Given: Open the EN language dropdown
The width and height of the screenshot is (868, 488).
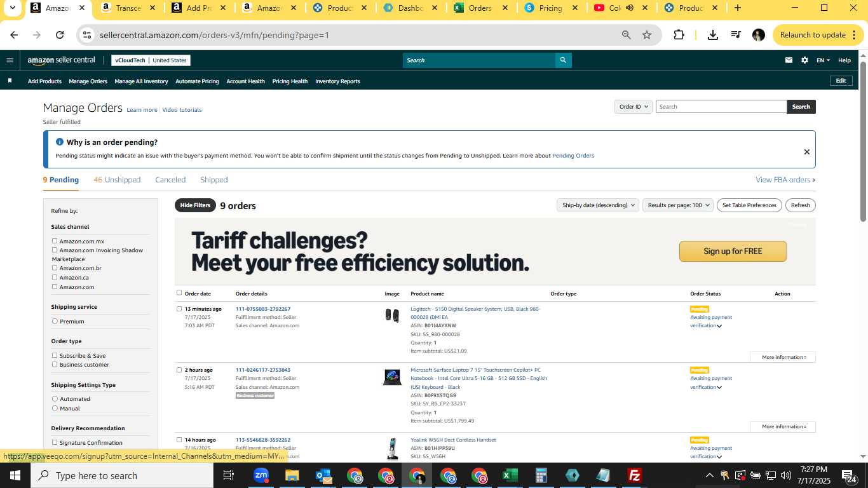Looking at the screenshot, I should [x=824, y=60].
